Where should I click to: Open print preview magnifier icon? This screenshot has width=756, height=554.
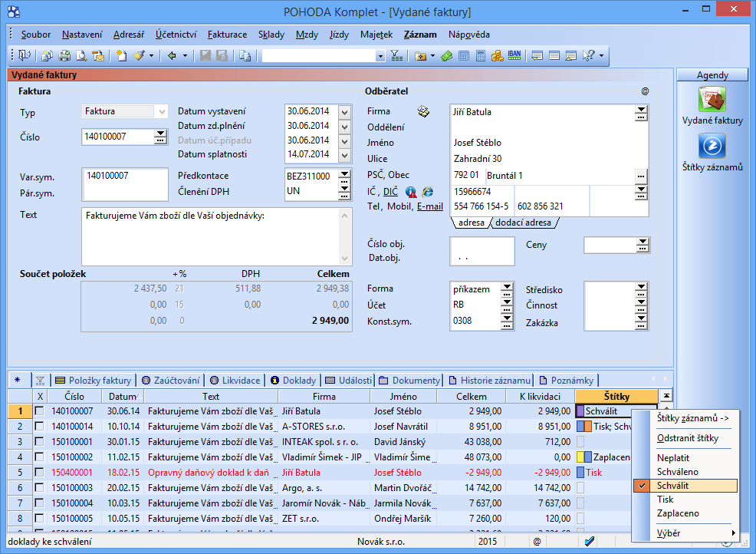pos(81,56)
